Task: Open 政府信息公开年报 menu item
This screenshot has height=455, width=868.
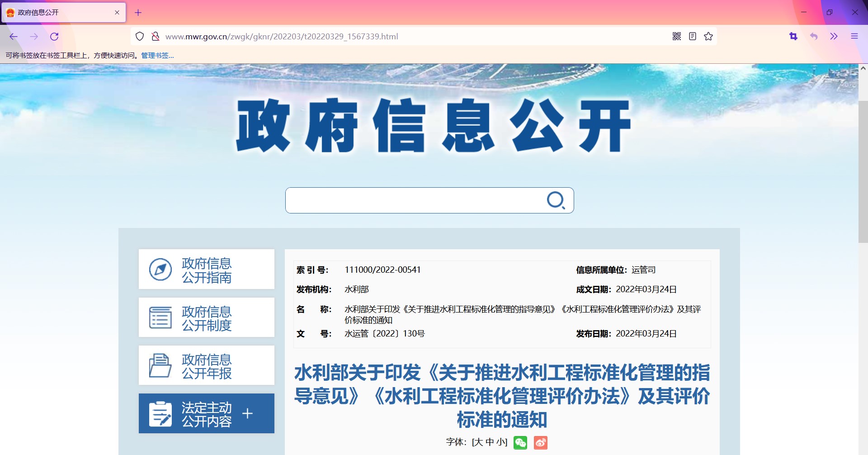Action: [x=207, y=365]
